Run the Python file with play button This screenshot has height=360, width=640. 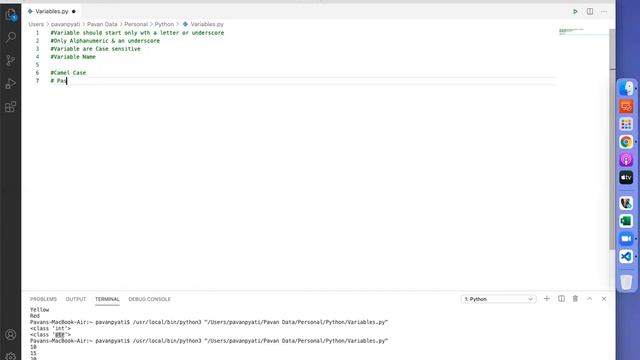575,11
